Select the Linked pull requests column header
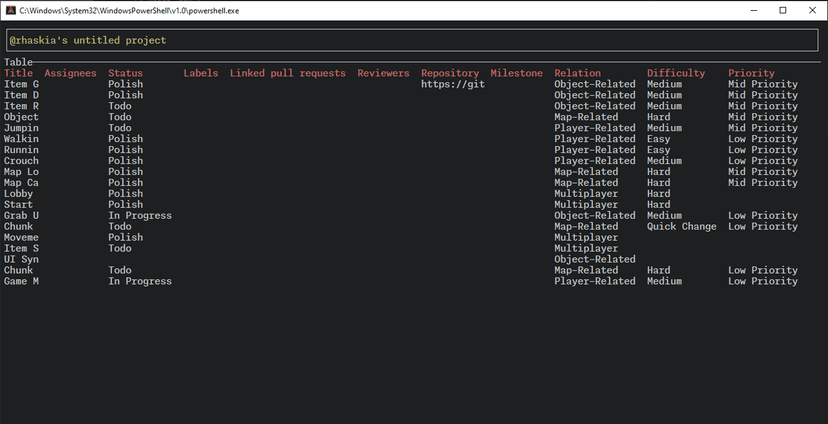 click(288, 73)
